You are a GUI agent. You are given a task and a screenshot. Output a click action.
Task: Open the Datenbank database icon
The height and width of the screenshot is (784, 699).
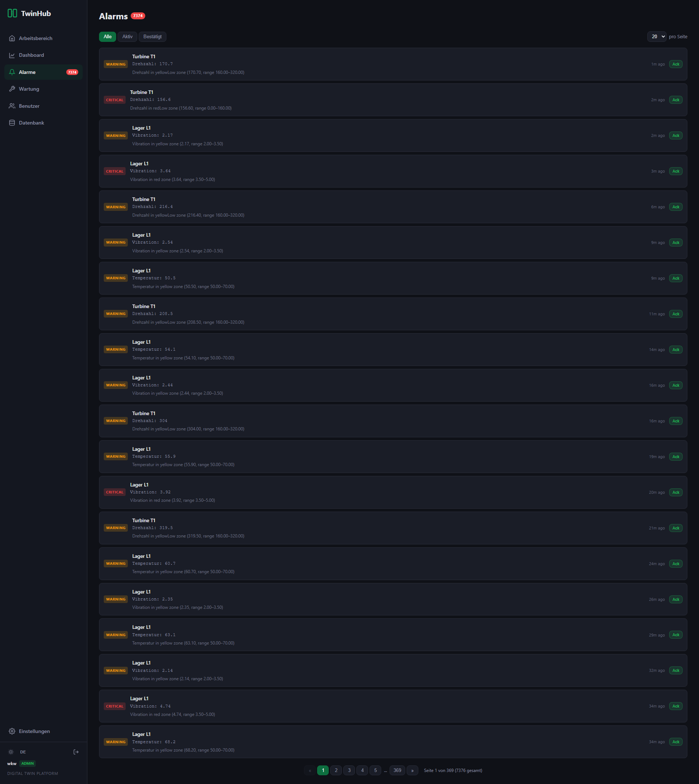12,123
